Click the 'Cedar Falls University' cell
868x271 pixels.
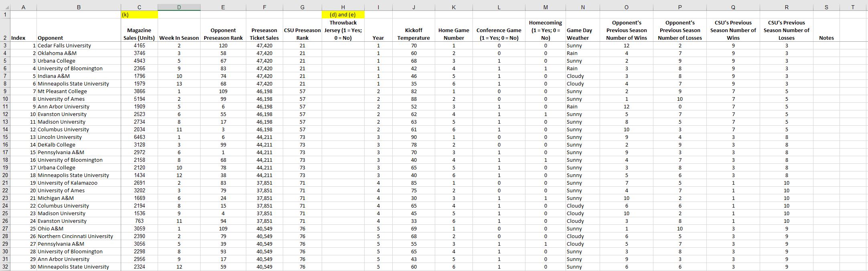pos(79,45)
